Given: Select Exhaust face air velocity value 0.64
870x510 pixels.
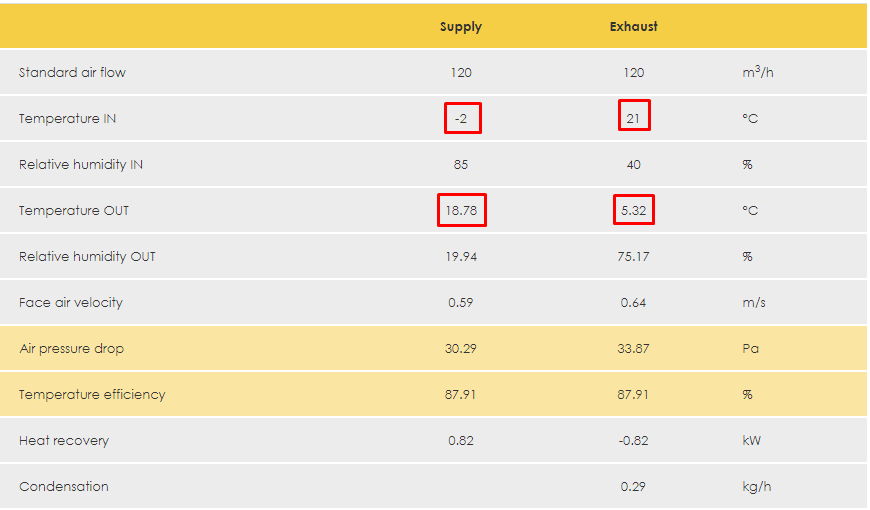Looking at the screenshot, I should pos(634,303).
